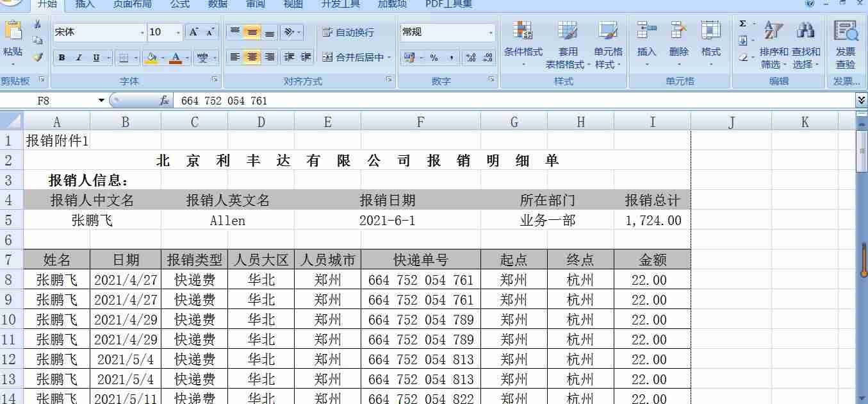Viewport: 868px width, 404px height.
Task: Click the align text left icon
Action: pos(235,57)
